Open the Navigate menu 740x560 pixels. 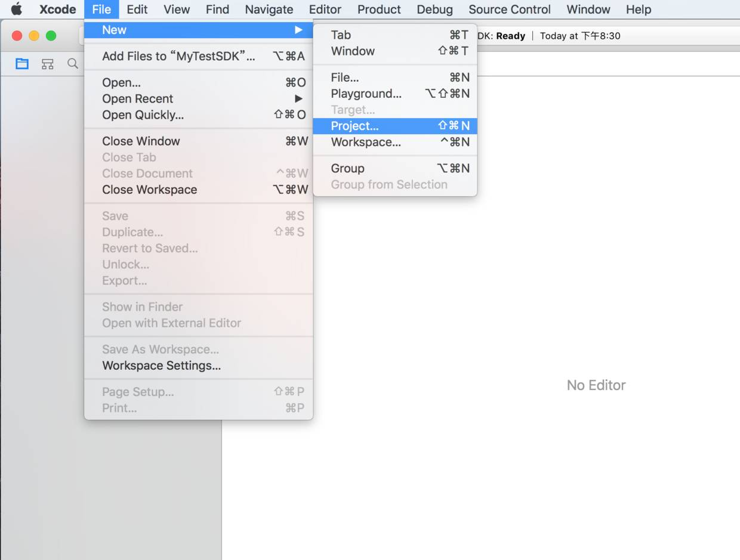pyautogui.click(x=269, y=10)
